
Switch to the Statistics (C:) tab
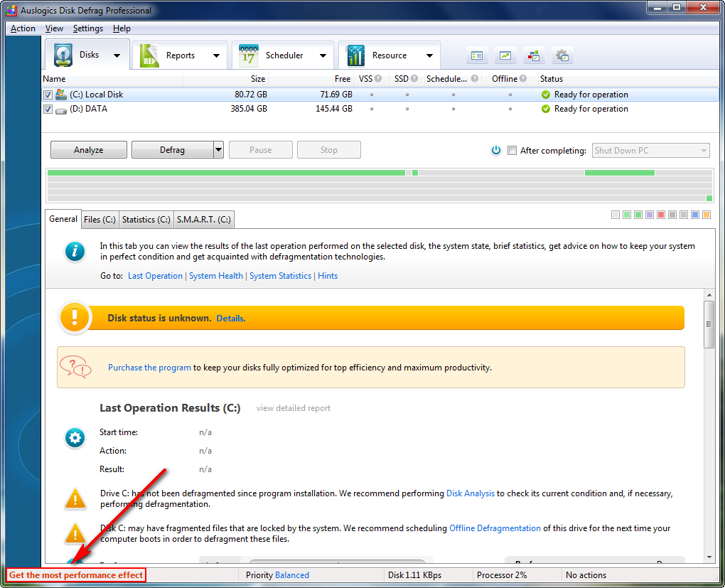click(146, 220)
